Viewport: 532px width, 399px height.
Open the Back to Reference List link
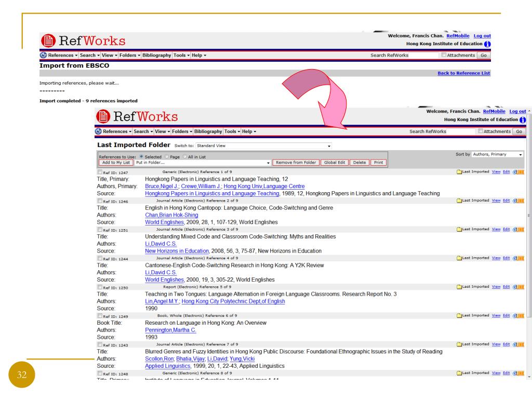coord(464,73)
